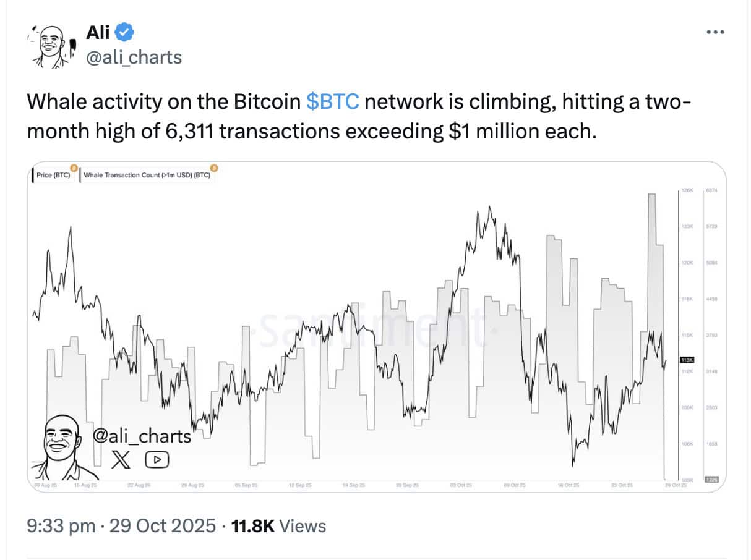The height and width of the screenshot is (560, 751).
Task: Click the YouTube play icon watermark
Action: [x=157, y=460]
